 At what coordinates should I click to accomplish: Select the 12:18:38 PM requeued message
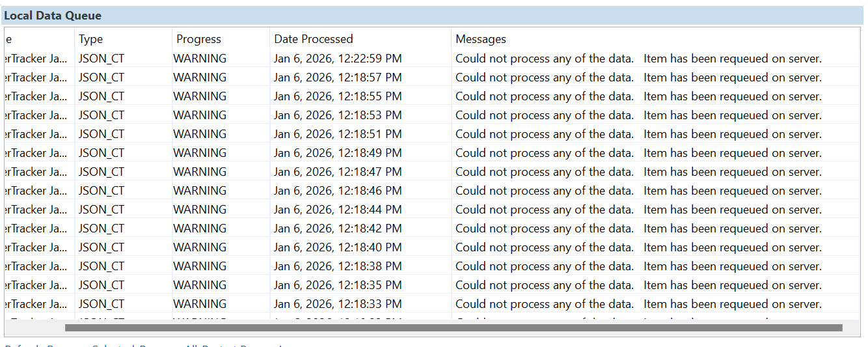tap(638, 266)
